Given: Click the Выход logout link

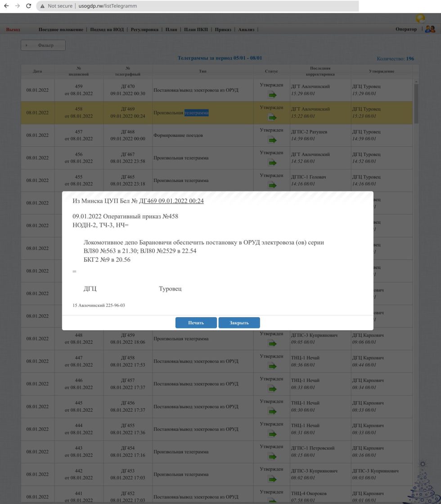Looking at the screenshot, I should 13,30.
